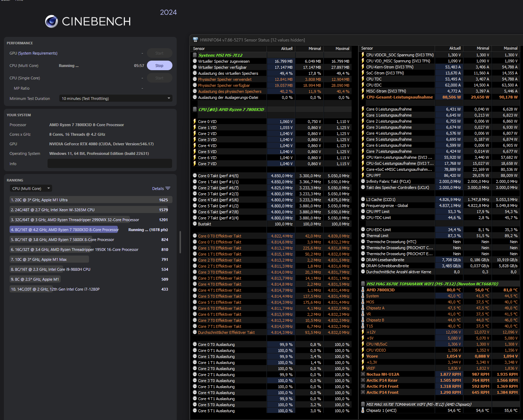Click the GPU (System Requirements) link
Viewport: 523px width, 420px height.
(33, 53)
